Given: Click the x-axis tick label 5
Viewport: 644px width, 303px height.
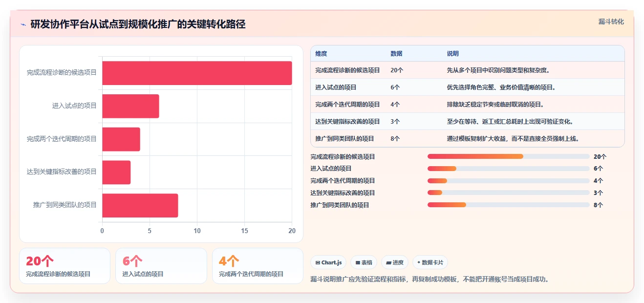Looking at the screenshot, I should click(150, 231).
